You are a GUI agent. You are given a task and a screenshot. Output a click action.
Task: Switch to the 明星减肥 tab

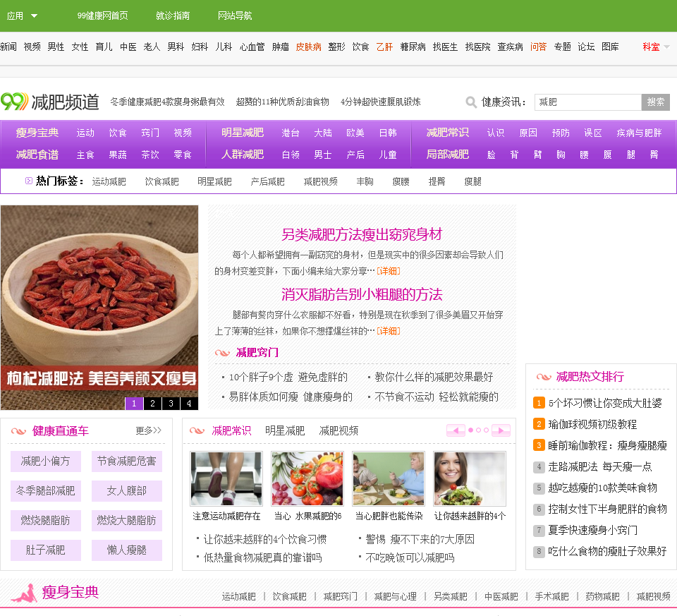(284, 430)
